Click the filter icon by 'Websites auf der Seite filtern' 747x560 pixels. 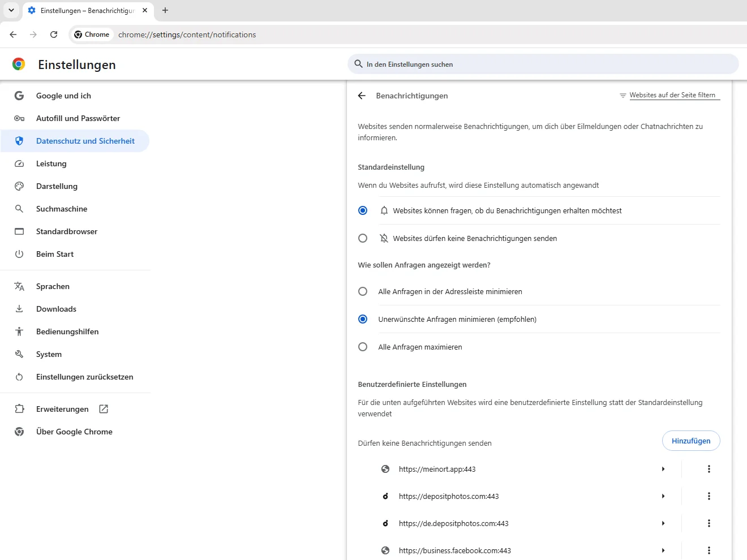(x=622, y=96)
